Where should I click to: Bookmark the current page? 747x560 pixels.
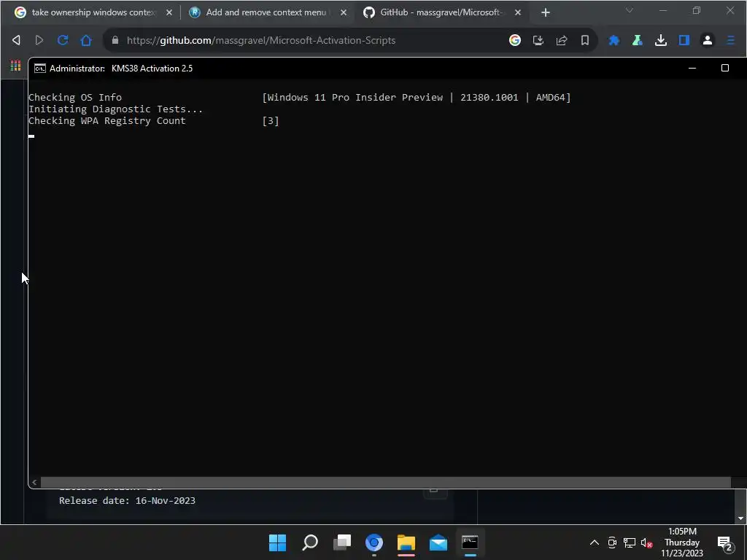pyautogui.click(x=585, y=41)
